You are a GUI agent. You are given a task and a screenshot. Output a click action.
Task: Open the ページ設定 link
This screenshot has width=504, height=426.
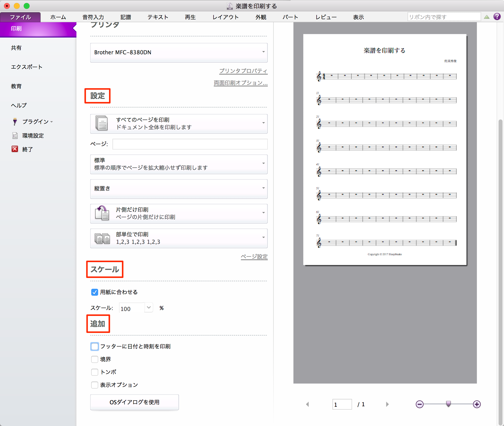click(x=254, y=257)
